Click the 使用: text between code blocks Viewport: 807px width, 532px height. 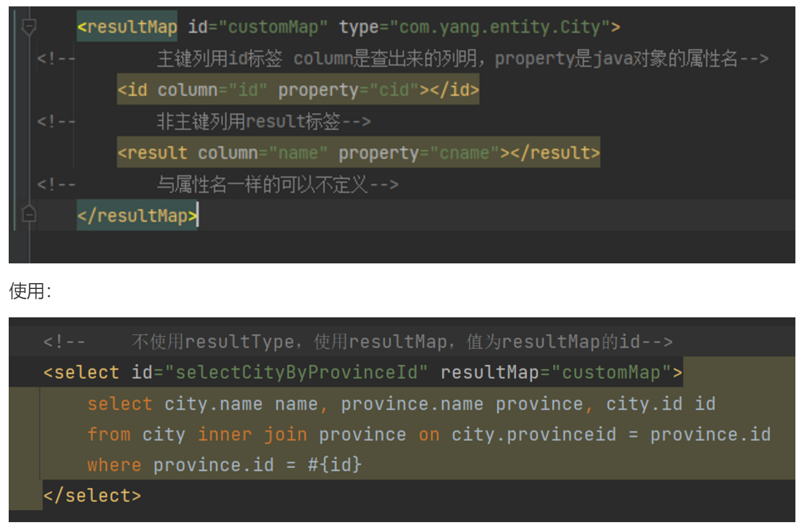(30, 291)
